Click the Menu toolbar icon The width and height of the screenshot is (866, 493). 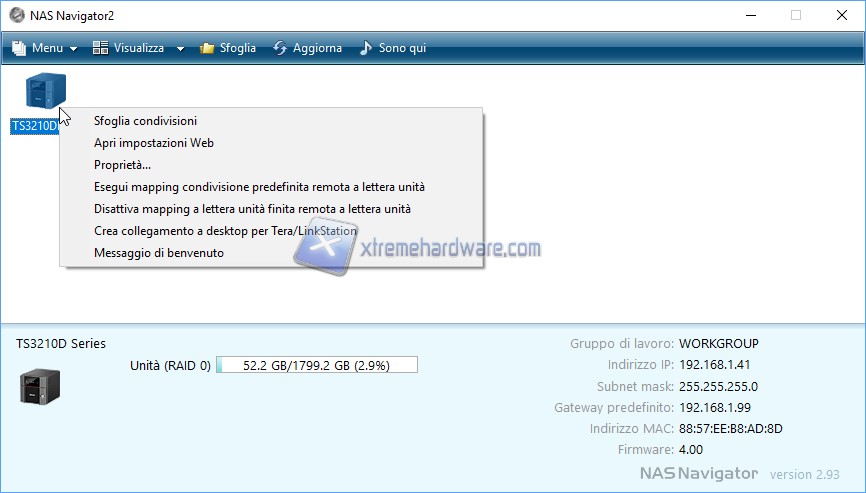pyautogui.click(x=19, y=48)
